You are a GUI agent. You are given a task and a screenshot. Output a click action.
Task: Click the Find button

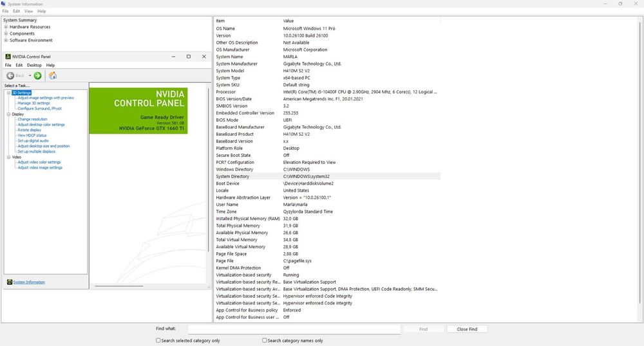click(x=424, y=329)
